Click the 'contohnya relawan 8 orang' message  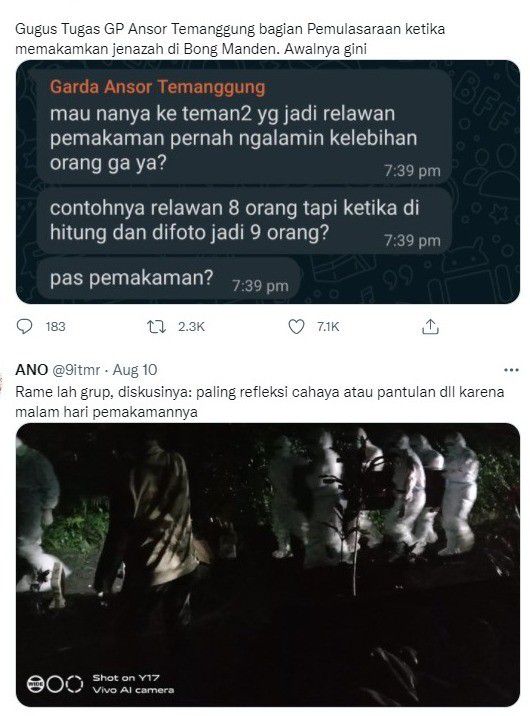coord(244,221)
